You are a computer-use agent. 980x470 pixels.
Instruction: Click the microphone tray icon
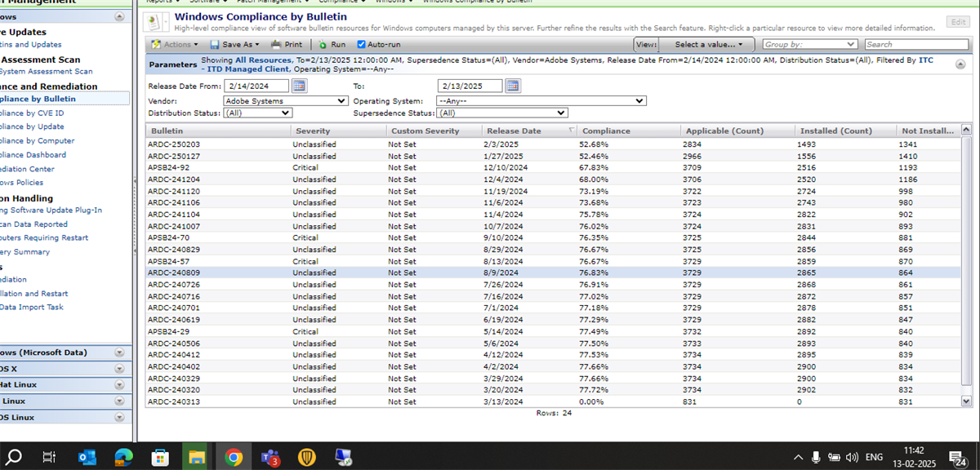click(x=817, y=457)
